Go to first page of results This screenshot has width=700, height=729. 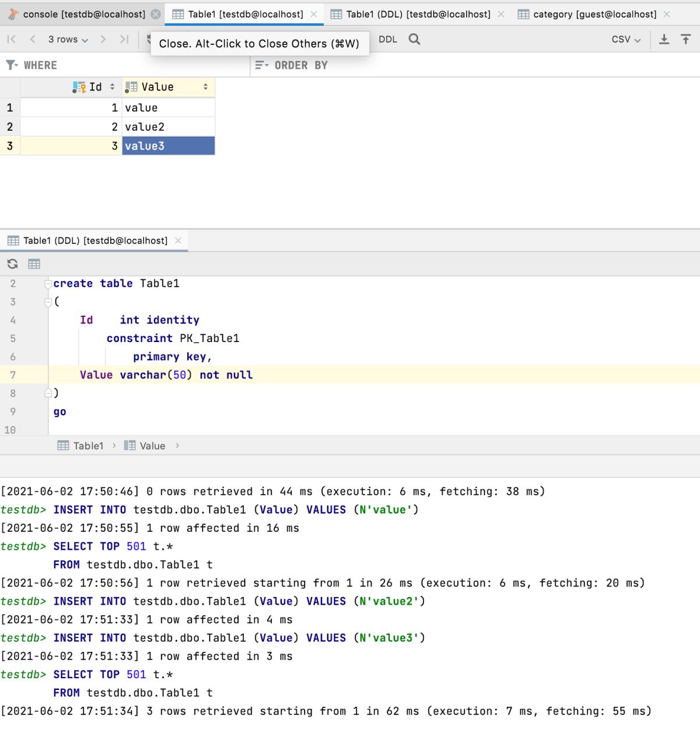pos(11,39)
